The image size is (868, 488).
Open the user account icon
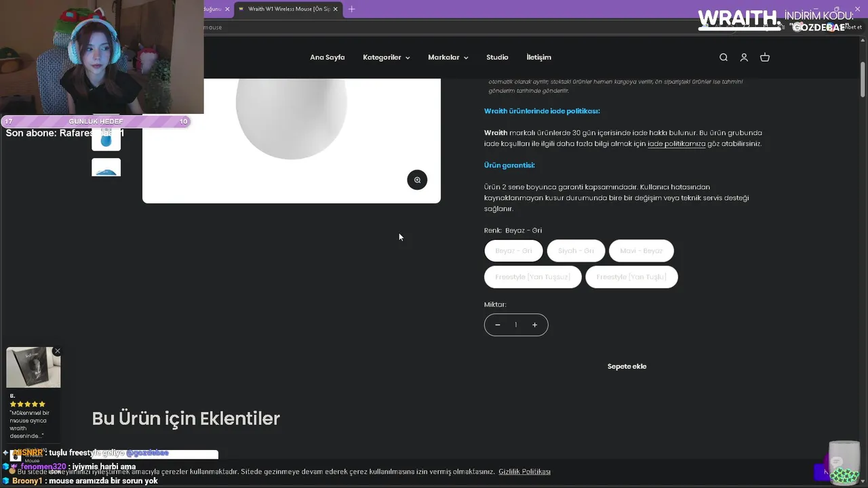pyautogui.click(x=744, y=58)
